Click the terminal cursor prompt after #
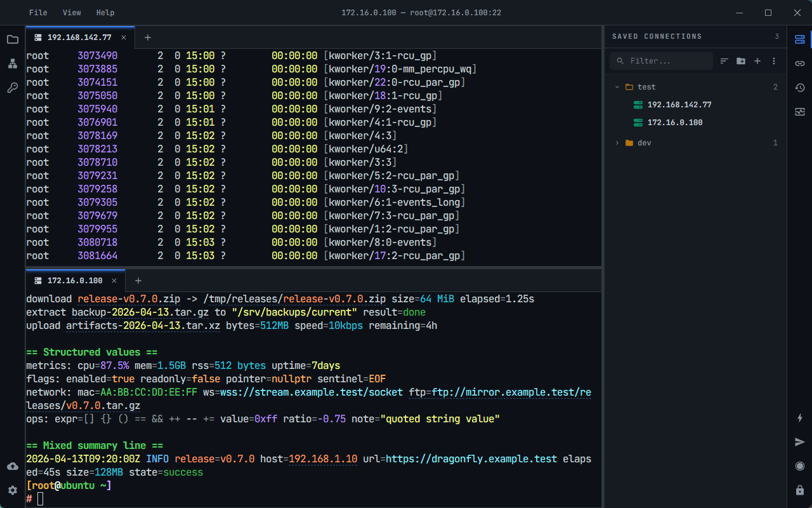Viewport: 812px width, 508px height. (40, 499)
